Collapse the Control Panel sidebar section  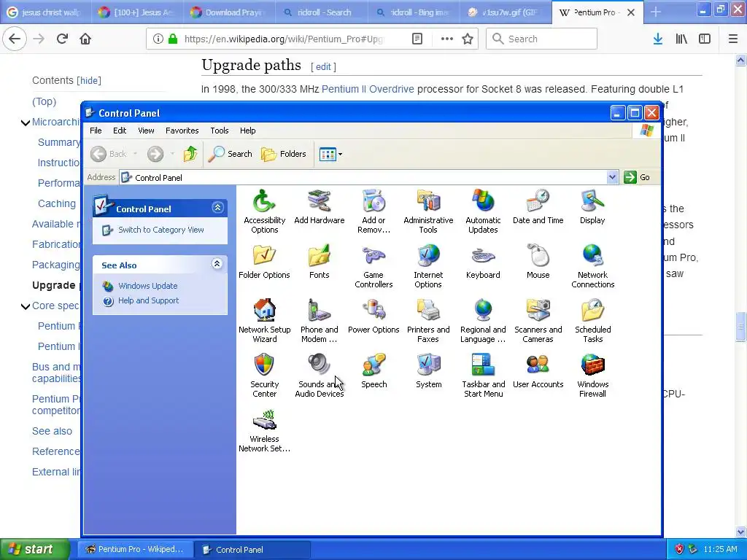217,208
